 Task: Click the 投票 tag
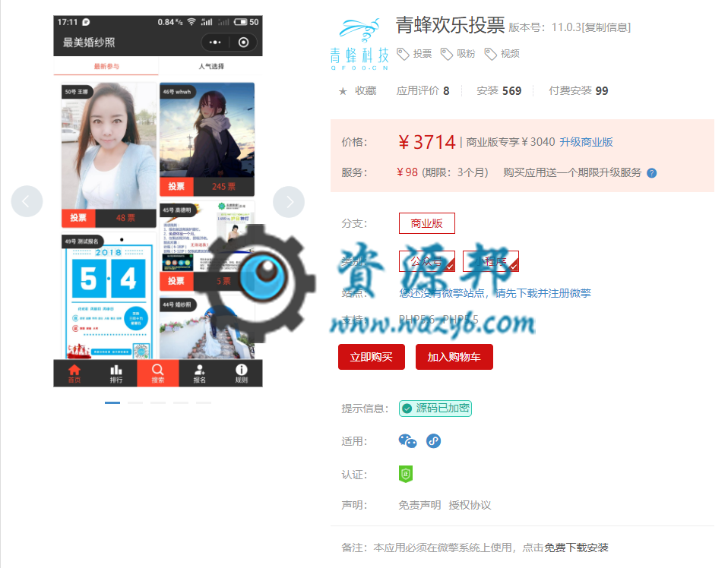[423, 54]
